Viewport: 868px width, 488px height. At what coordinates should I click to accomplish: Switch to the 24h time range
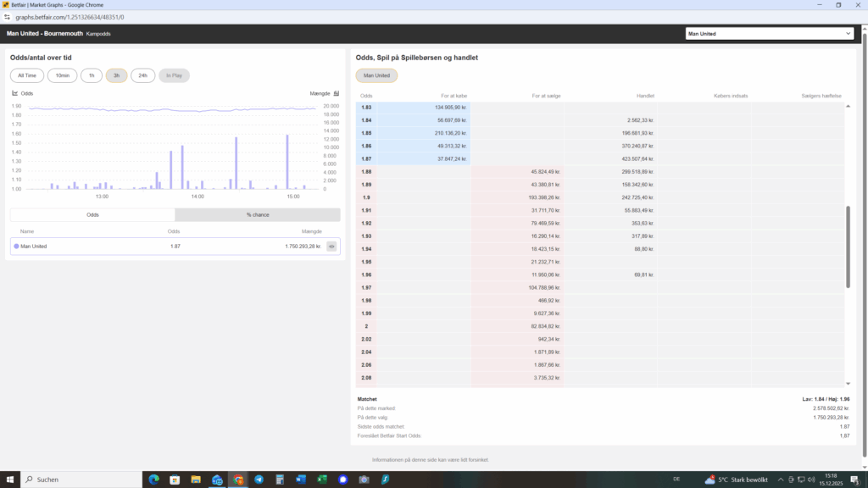(x=142, y=75)
